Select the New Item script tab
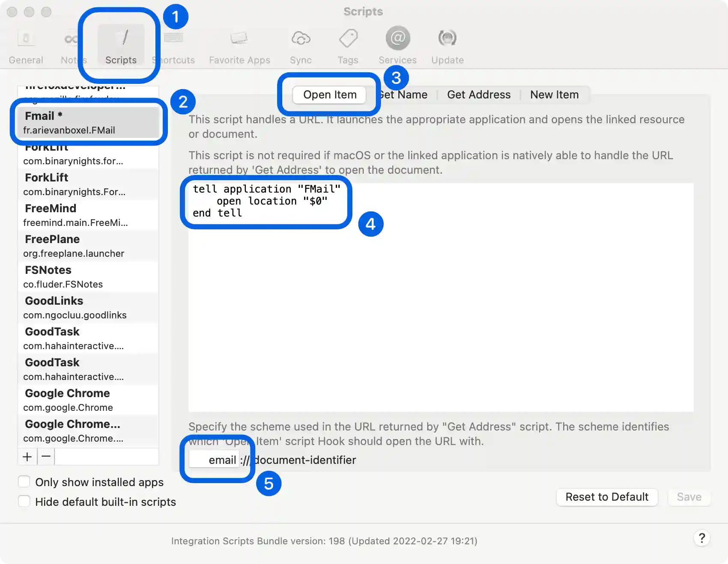This screenshot has width=728, height=564. coord(554,95)
